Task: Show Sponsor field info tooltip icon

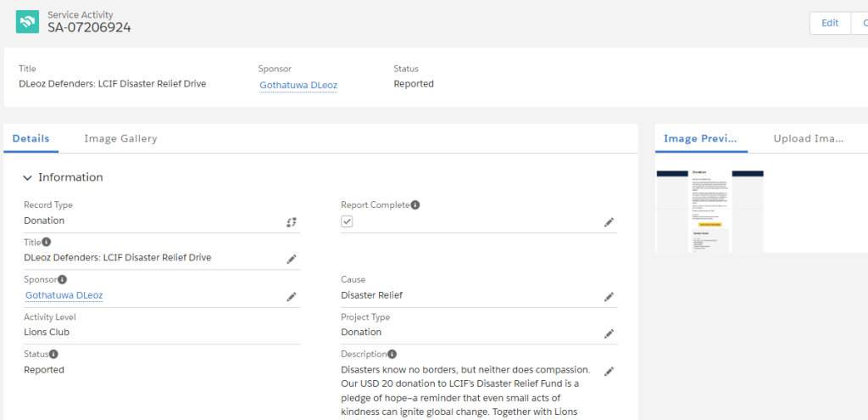Action: click(x=63, y=279)
